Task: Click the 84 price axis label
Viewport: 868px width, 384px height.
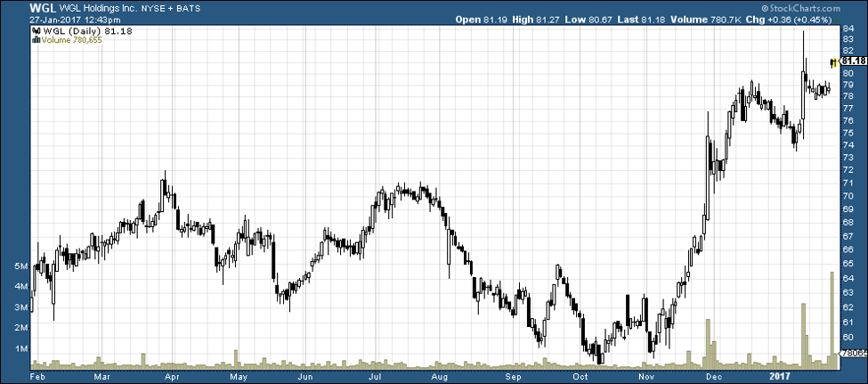Action: pyautogui.click(x=847, y=29)
